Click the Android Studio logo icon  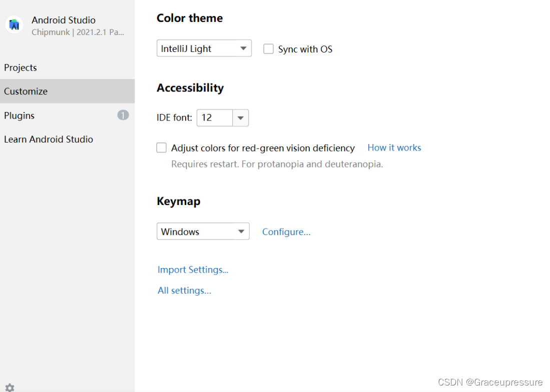click(x=14, y=25)
